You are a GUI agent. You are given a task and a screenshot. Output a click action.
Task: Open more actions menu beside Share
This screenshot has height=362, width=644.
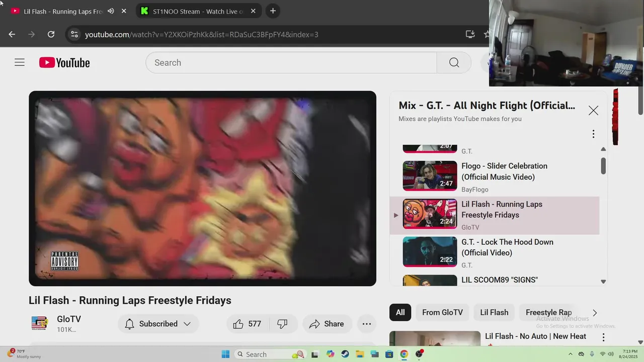[367, 324]
